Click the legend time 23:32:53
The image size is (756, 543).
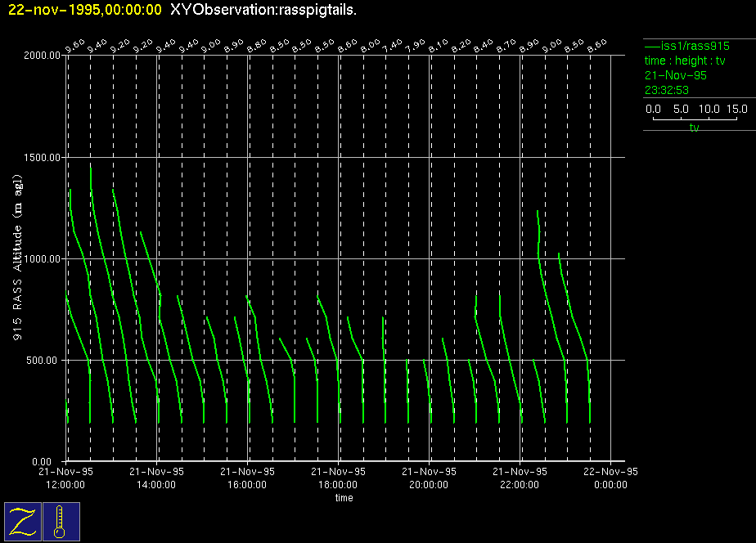[x=667, y=90]
